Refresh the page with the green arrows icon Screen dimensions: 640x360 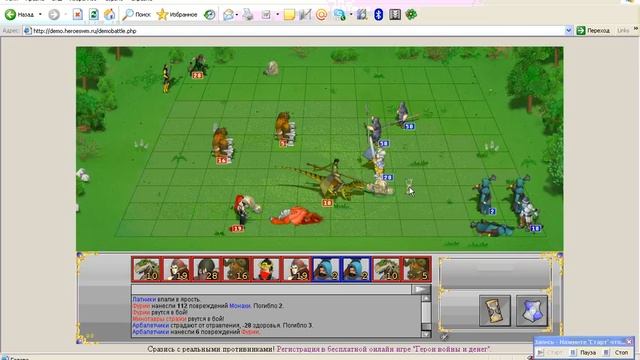tap(93, 15)
